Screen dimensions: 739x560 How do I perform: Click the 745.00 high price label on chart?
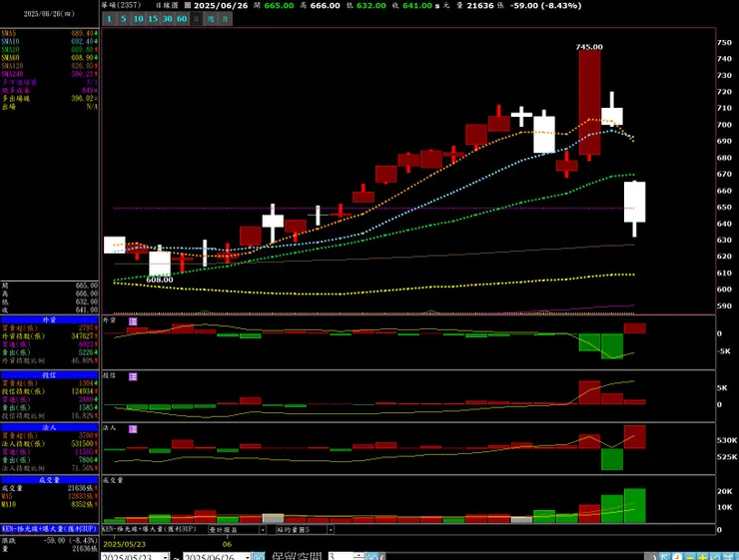tap(589, 47)
